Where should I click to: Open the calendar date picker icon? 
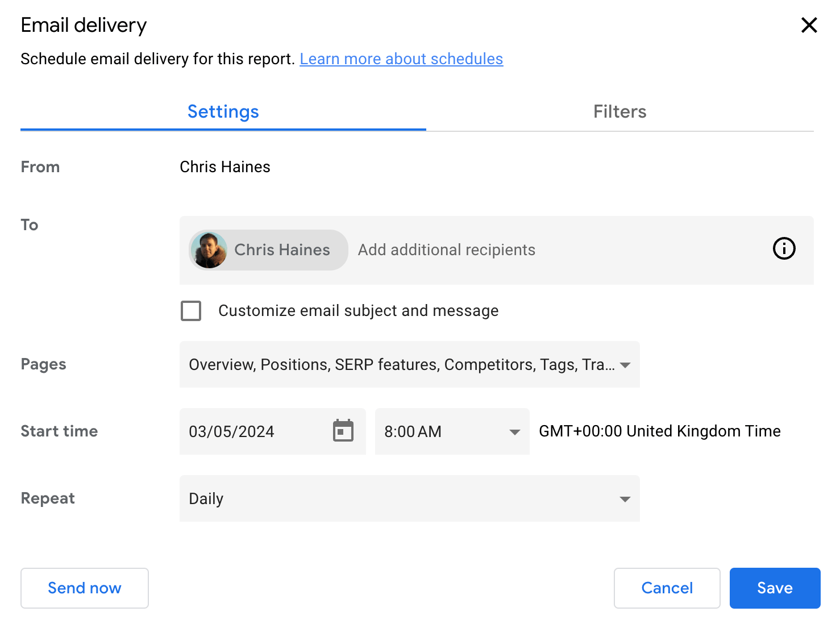[x=342, y=432]
